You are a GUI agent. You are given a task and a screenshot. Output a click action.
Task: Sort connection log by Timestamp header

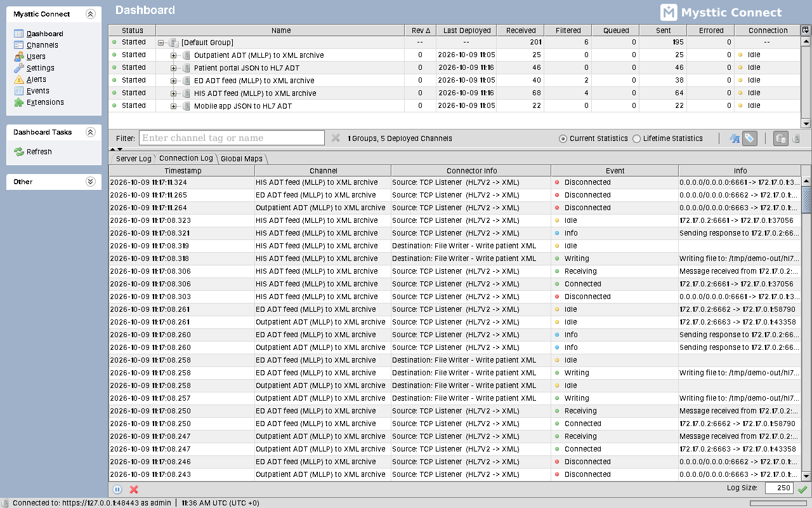[182, 171]
